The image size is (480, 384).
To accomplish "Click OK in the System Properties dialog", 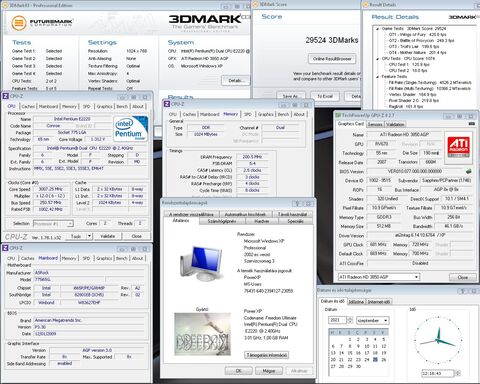I will point(239,371).
